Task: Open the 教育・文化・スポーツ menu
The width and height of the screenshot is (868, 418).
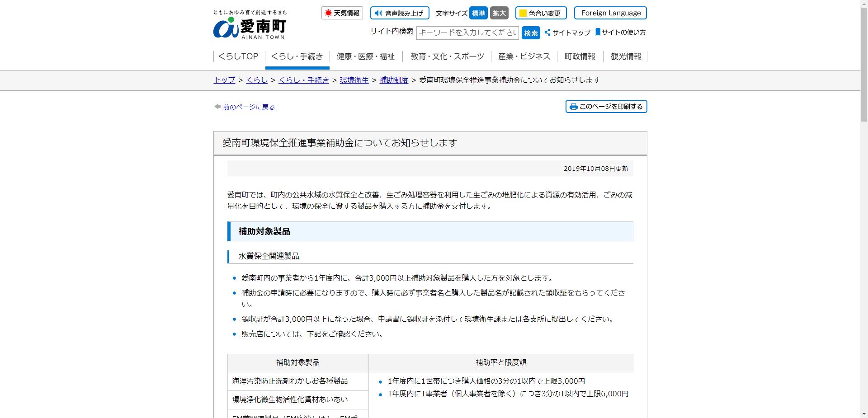Action: (x=447, y=56)
